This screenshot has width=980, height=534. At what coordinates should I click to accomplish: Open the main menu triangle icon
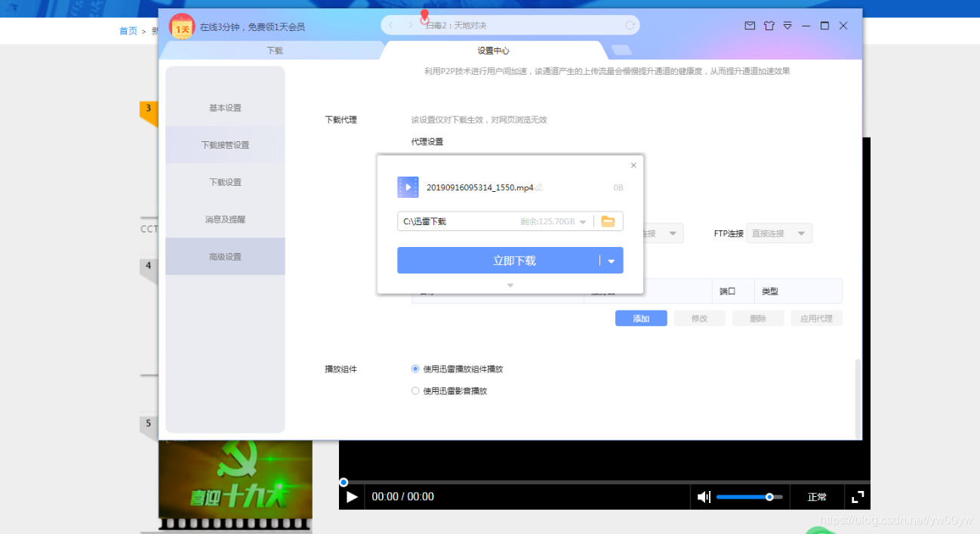[787, 26]
